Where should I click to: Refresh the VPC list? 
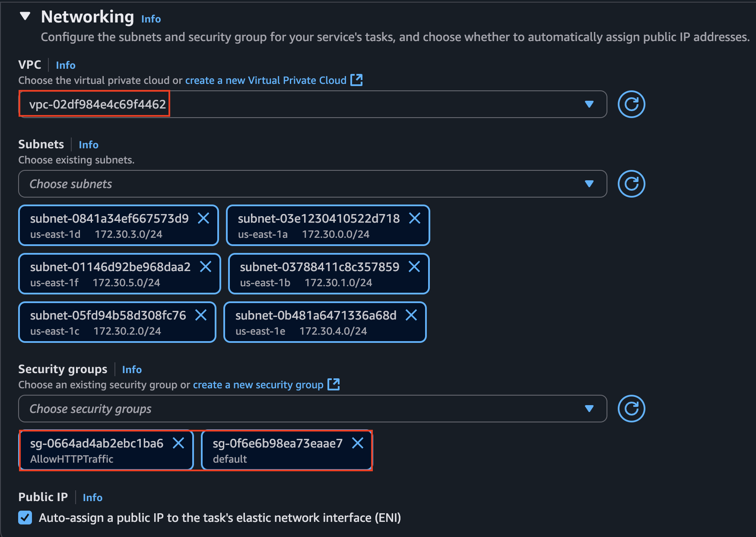pyautogui.click(x=631, y=104)
